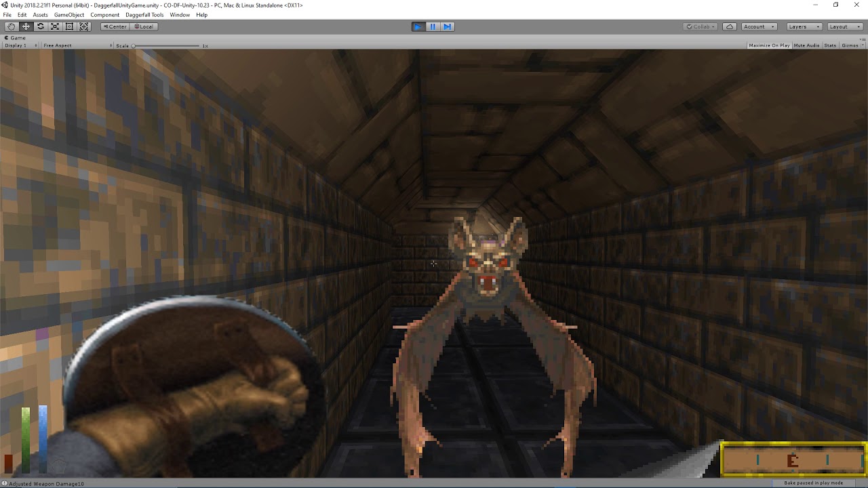Select the Hand tool
Viewport: 868px width, 488px height.
pyautogui.click(x=11, y=26)
